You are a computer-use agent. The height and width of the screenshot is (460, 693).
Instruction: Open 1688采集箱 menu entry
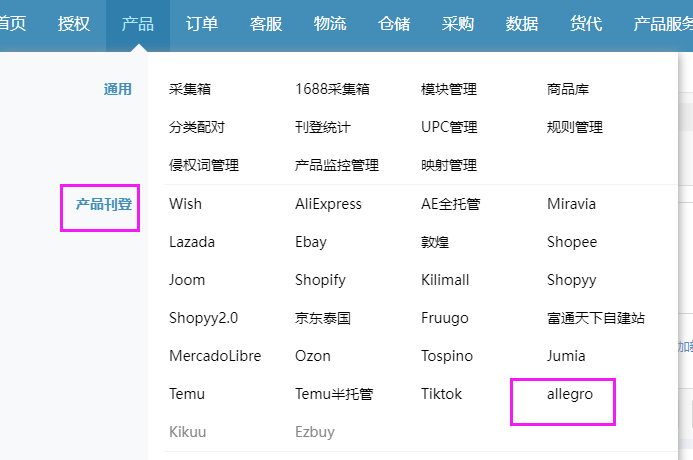coord(332,89)
